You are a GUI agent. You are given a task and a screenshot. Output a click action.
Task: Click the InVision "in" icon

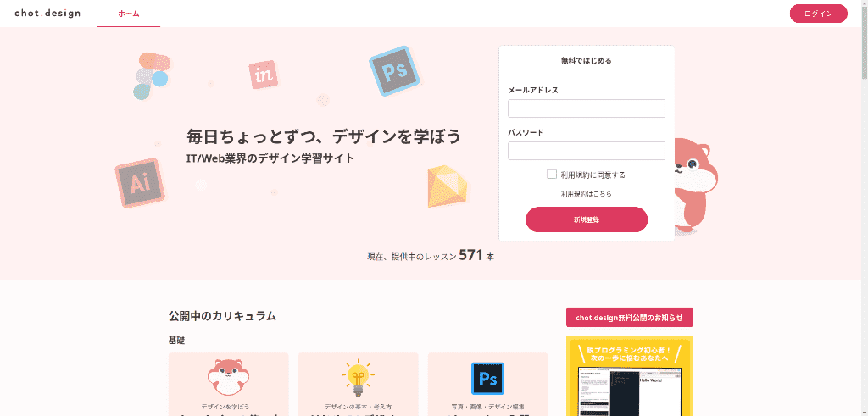pyautogui.click(x=264, y=75)
